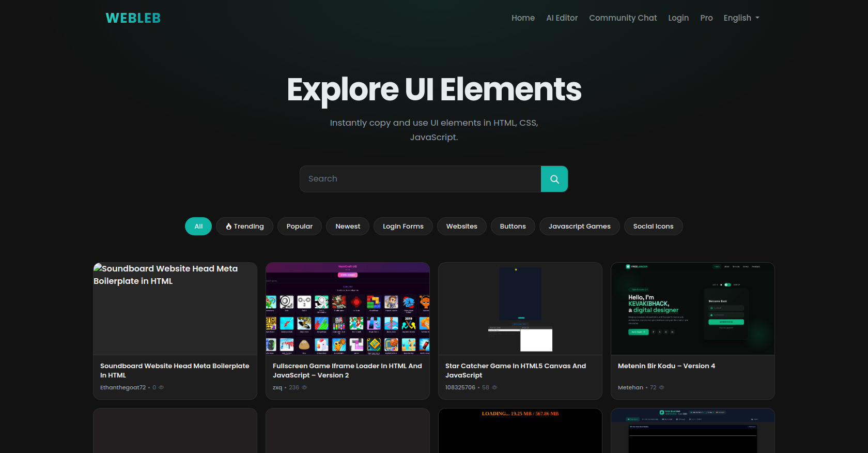The height and width of the screenshot is (453, 868).
Task: Open the Star Catcher Game thumbnail
Action: 520,309
